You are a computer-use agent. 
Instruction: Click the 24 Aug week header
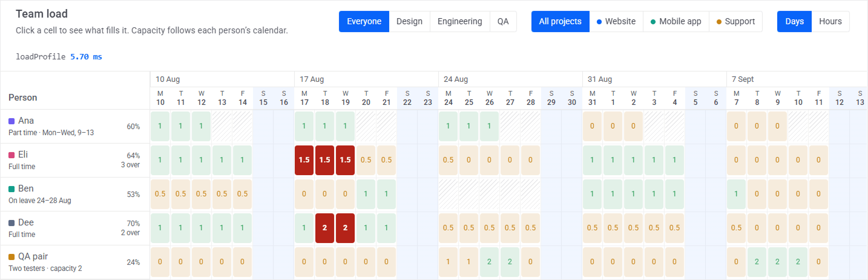510,79
